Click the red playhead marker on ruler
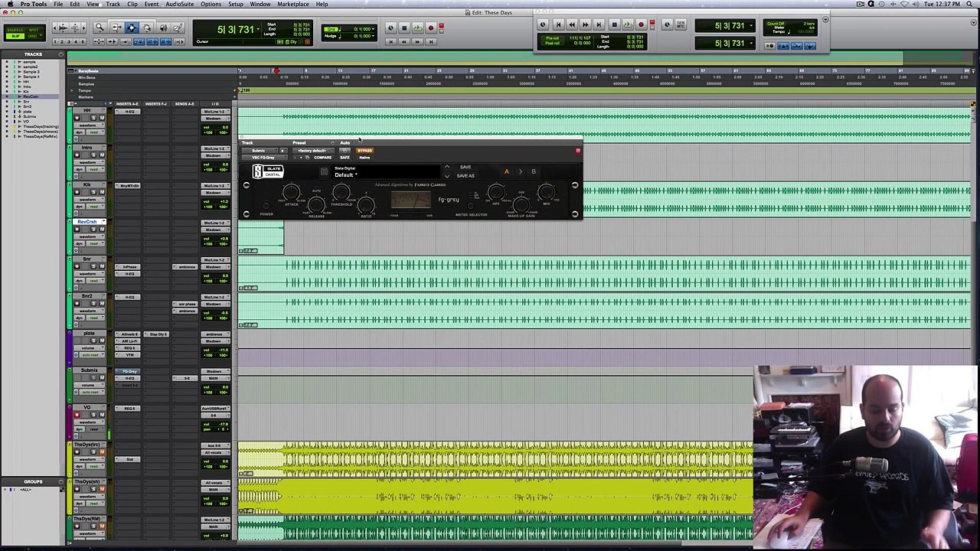 276,71
